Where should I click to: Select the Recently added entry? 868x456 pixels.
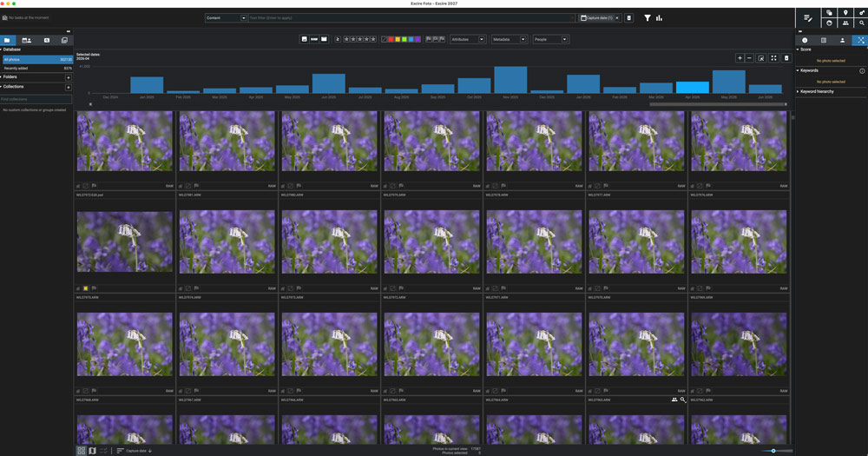point(36,68)
